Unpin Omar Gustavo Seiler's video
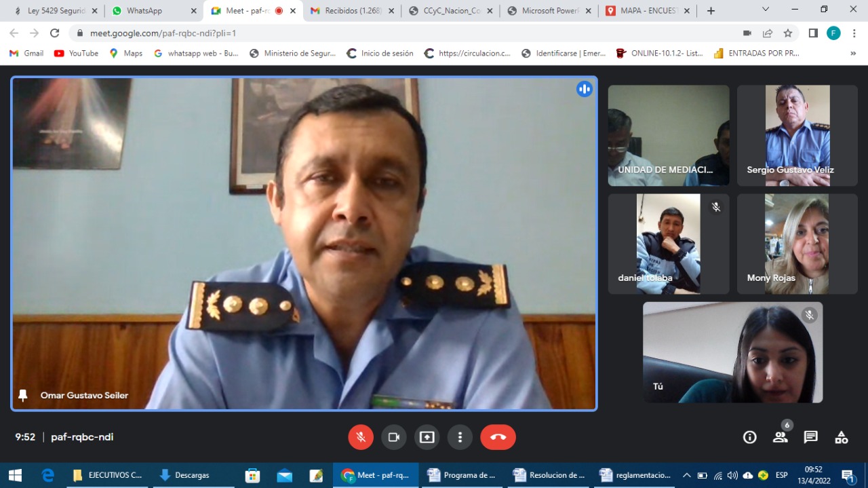This screenshot has height=488, width=868. pos(23,395)
